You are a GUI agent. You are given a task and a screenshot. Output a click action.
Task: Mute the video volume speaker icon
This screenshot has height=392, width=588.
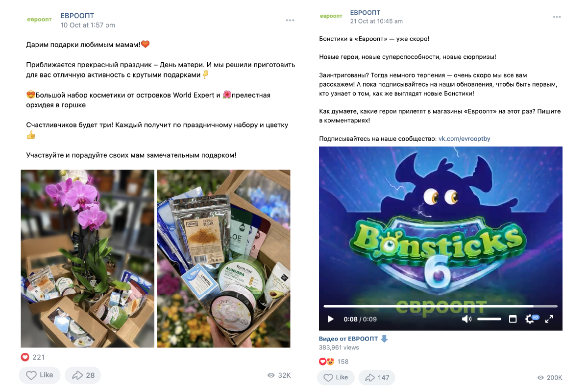[466, 319]
